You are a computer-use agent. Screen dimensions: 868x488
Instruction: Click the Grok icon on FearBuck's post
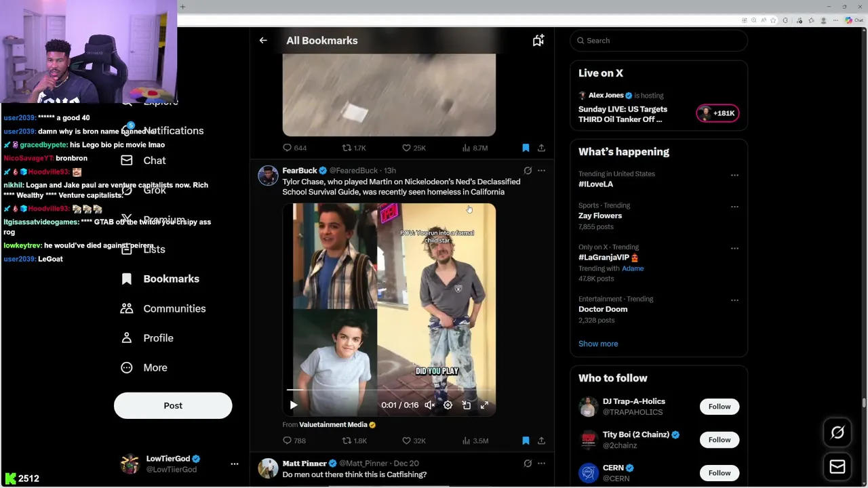click(x=528, y=171)
